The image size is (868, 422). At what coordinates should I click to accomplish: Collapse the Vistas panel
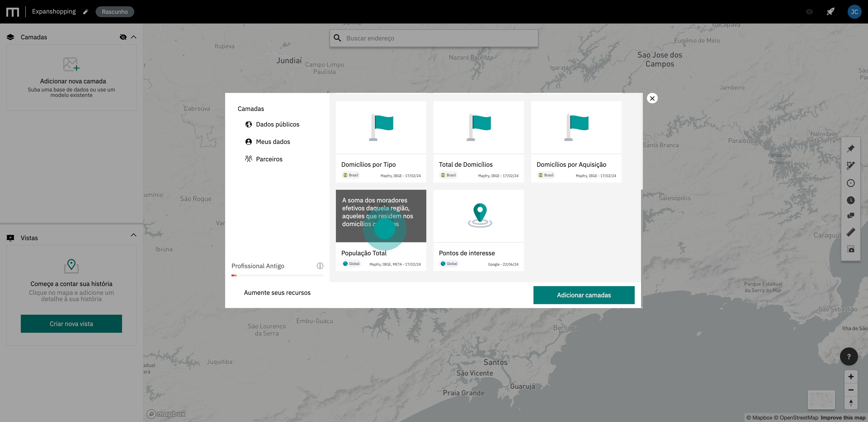pos(134,235)
